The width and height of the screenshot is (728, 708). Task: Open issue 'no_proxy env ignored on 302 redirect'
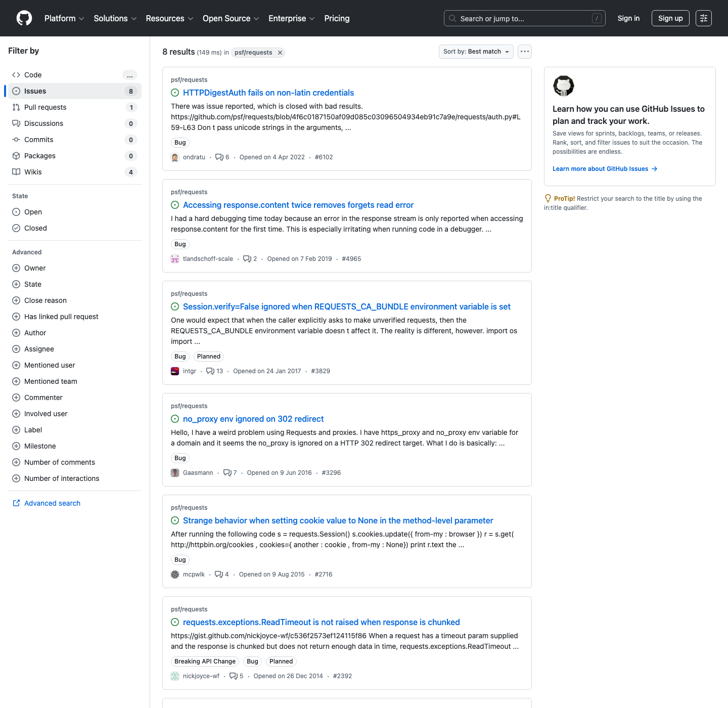click(253, 419)
